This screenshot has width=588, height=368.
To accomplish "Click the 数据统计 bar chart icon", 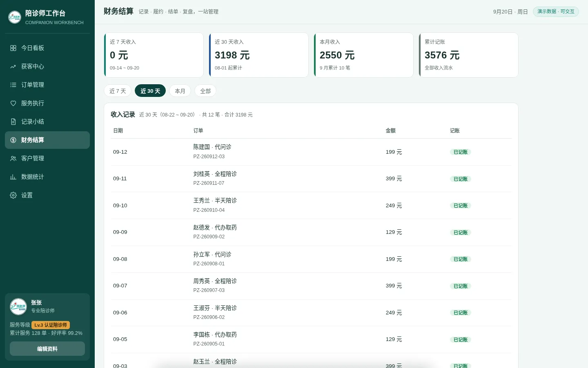I will click(13, 177).
